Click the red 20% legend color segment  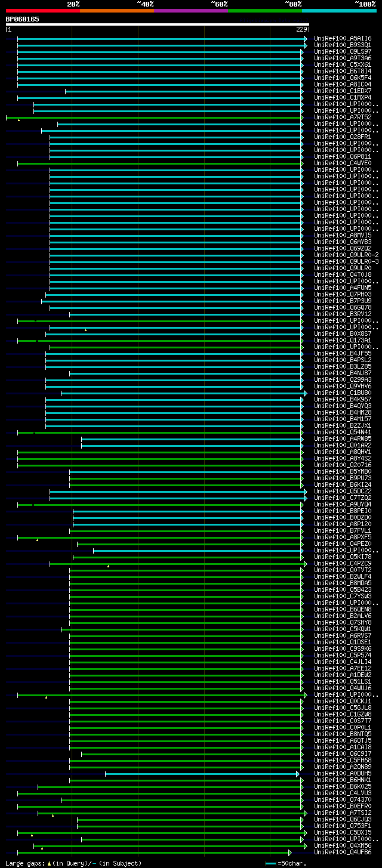(43, 11)
